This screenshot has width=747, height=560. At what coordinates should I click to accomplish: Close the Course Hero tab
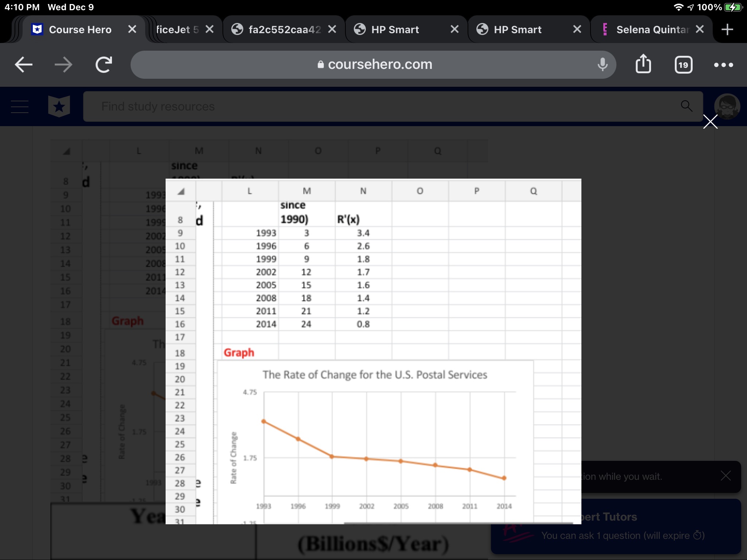point(132,29)
